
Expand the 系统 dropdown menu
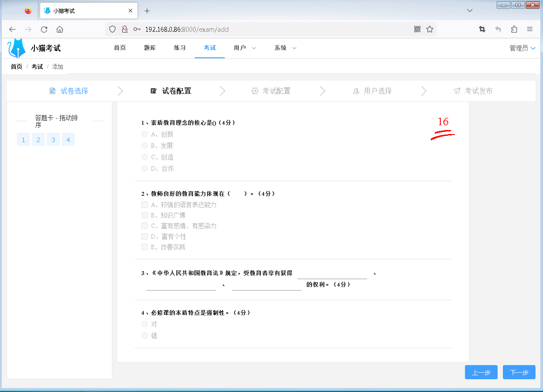point(284,48)
